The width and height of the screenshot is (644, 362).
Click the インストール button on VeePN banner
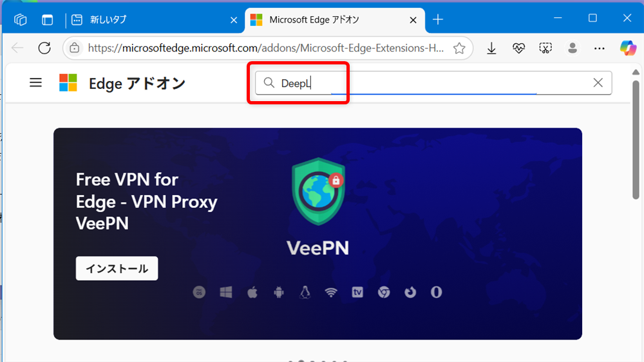coord(117,269)
